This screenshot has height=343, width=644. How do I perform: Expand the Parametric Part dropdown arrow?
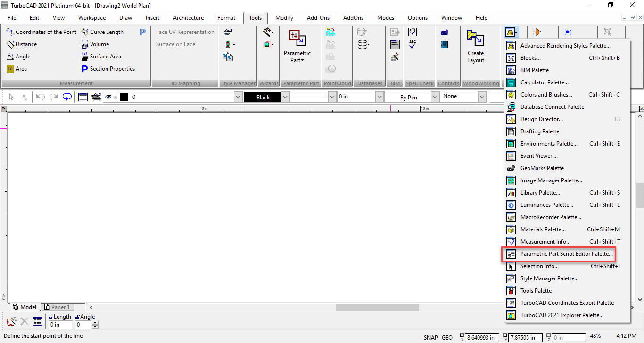tap(303, 60)
